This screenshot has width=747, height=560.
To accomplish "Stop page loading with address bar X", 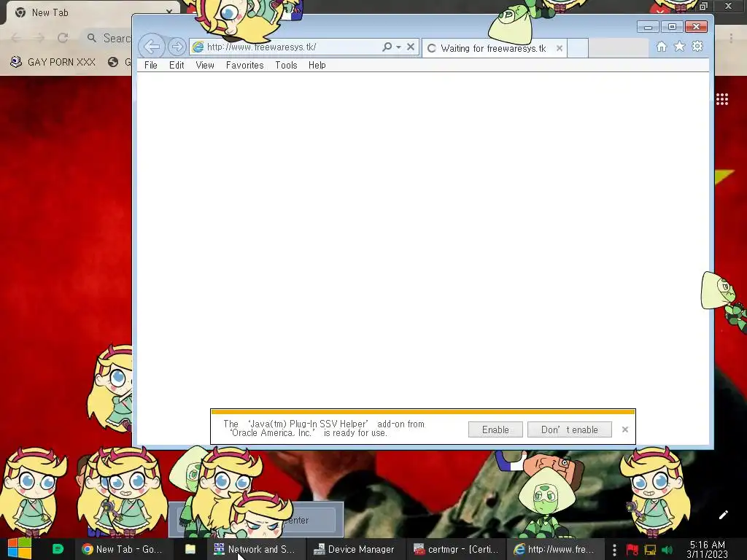I will tap(411, 47).
